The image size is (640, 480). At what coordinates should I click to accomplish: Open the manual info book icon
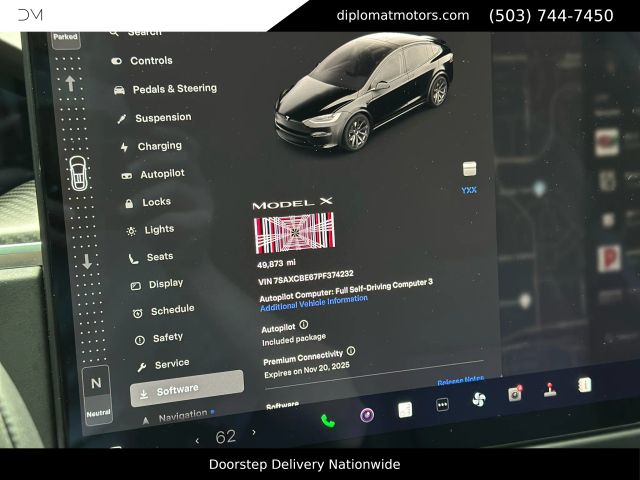click(x=584, y=384)
